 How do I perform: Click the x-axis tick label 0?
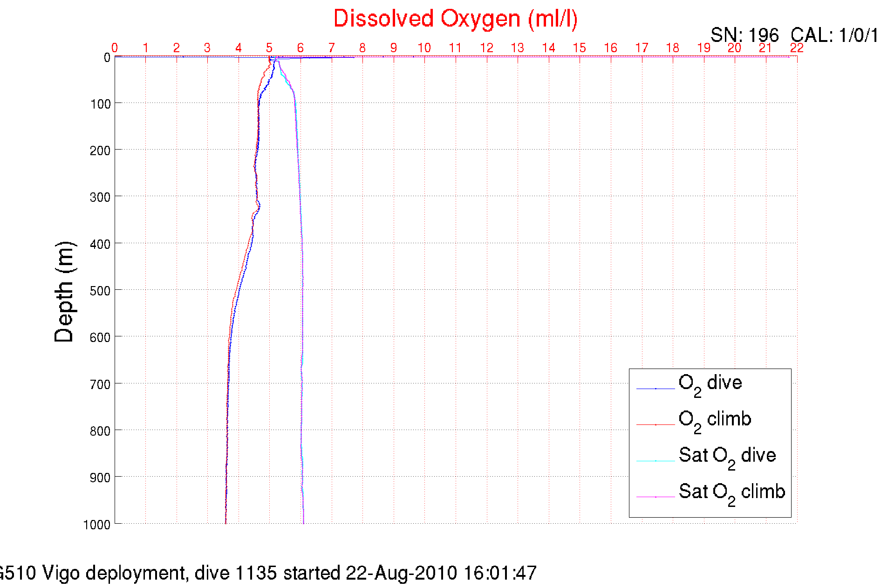tap(115, 48)
